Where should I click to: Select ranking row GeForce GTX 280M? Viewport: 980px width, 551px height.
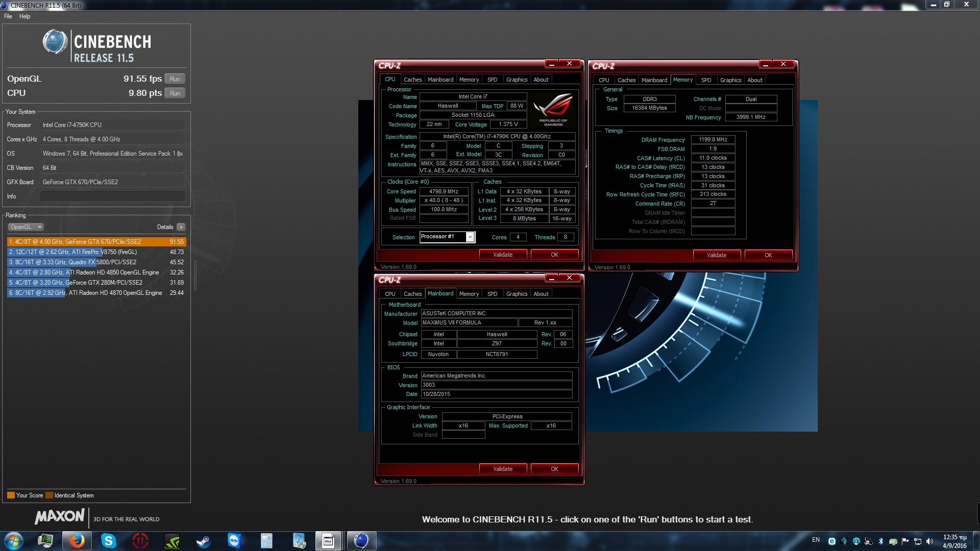96,283
